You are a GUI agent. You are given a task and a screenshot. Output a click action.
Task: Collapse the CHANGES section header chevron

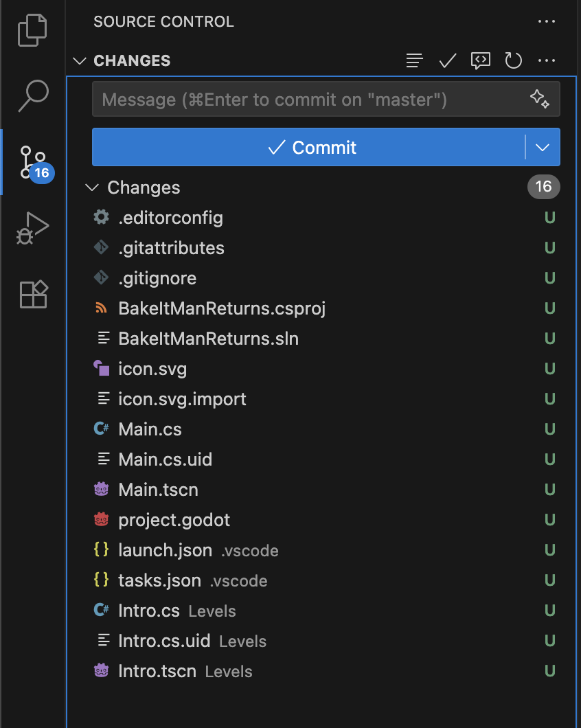tap(80, 61)
